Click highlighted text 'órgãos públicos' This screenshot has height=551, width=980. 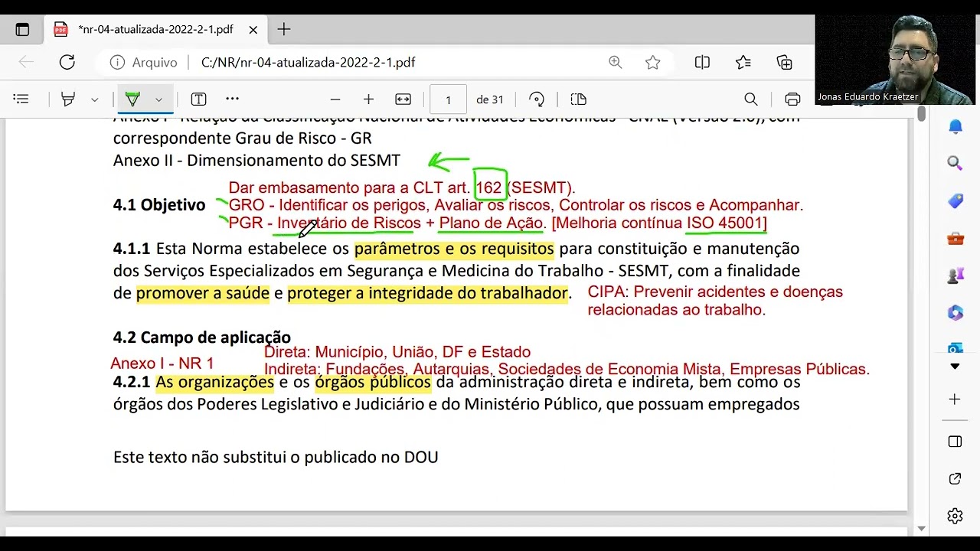[373, 382]
